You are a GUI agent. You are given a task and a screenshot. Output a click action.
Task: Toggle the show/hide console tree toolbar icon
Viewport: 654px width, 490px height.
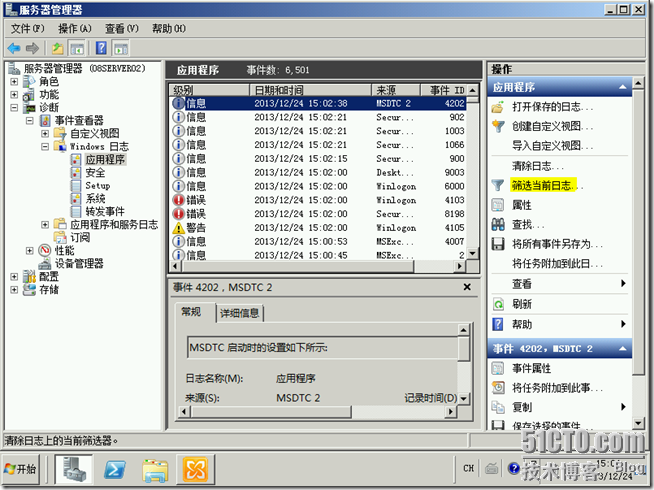77,48
